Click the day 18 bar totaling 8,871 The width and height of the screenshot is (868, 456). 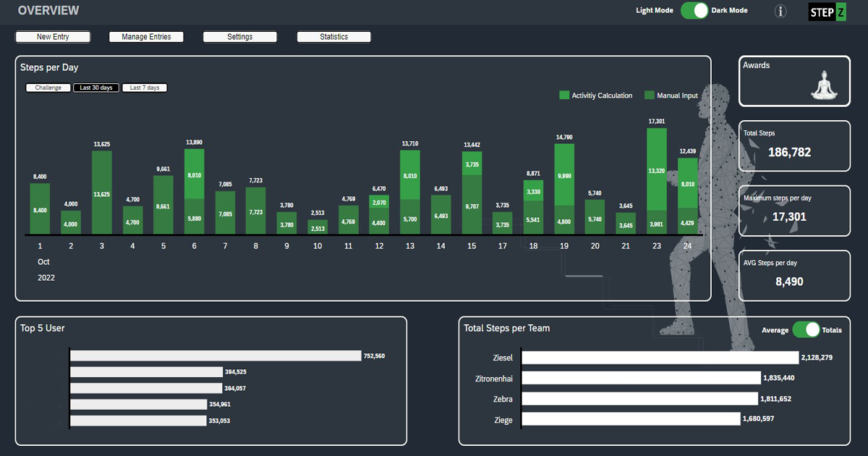(534, 207)
